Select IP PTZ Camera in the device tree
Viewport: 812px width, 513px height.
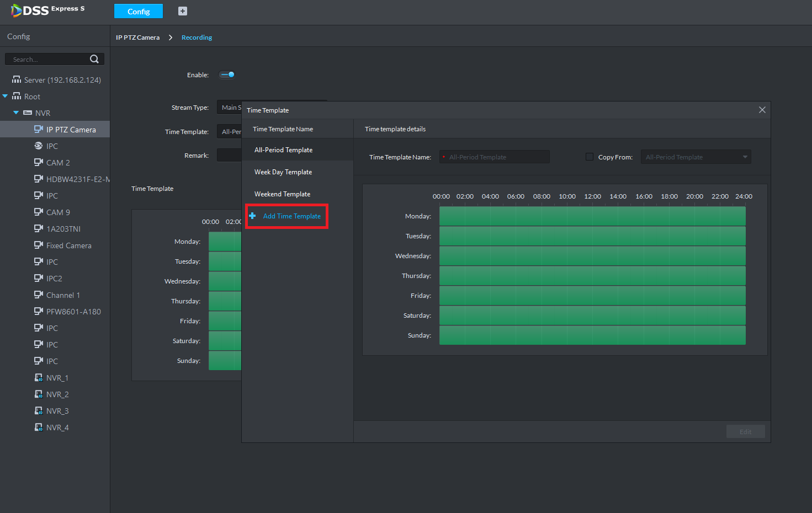click(x=55, y=130)
